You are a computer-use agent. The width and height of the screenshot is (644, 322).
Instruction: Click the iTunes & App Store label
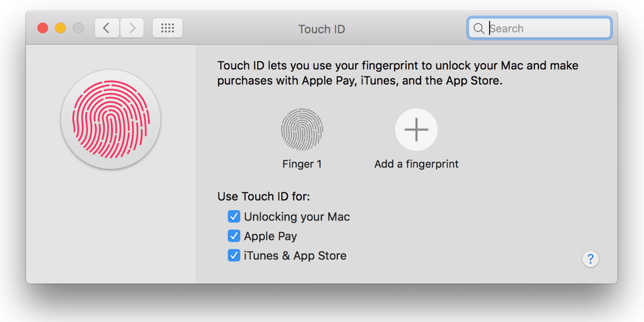click(x=295, y=256)
